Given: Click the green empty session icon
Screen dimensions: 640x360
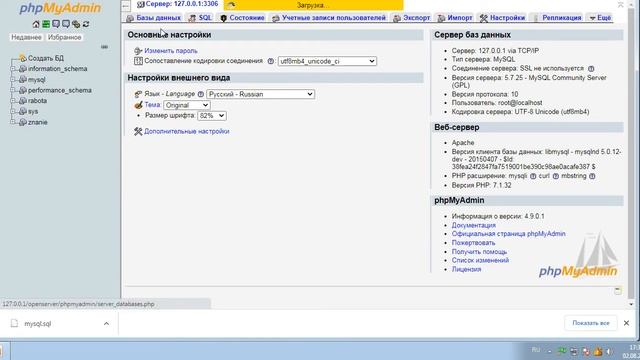Looking at the screenshot, I should tap(46, 24).
